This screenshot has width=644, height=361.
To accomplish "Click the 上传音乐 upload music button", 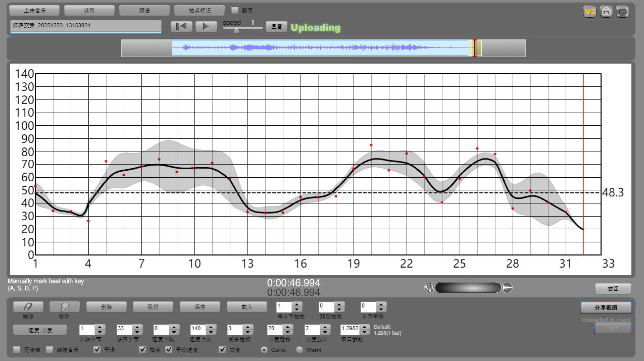I will (34, 10).
